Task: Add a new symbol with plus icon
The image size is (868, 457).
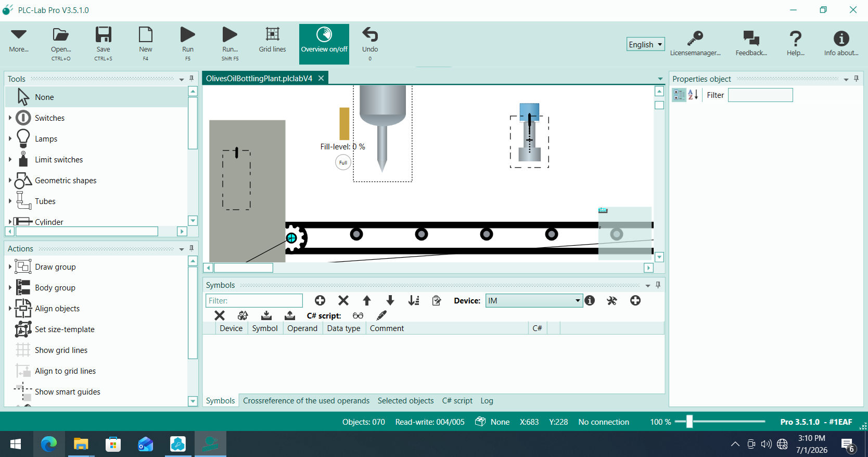Action: pyautogui.click(x=320, y=300)
